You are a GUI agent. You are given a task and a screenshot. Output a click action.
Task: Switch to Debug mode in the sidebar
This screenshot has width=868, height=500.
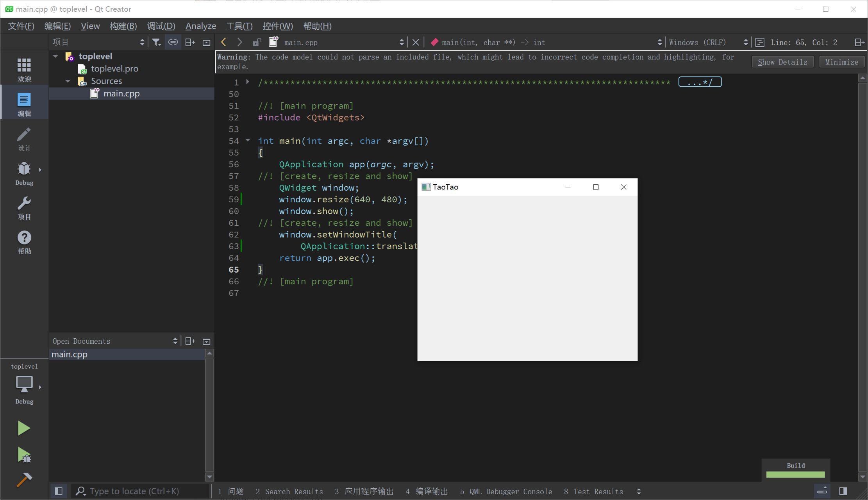pyautogui.click(x=24, y=172)
